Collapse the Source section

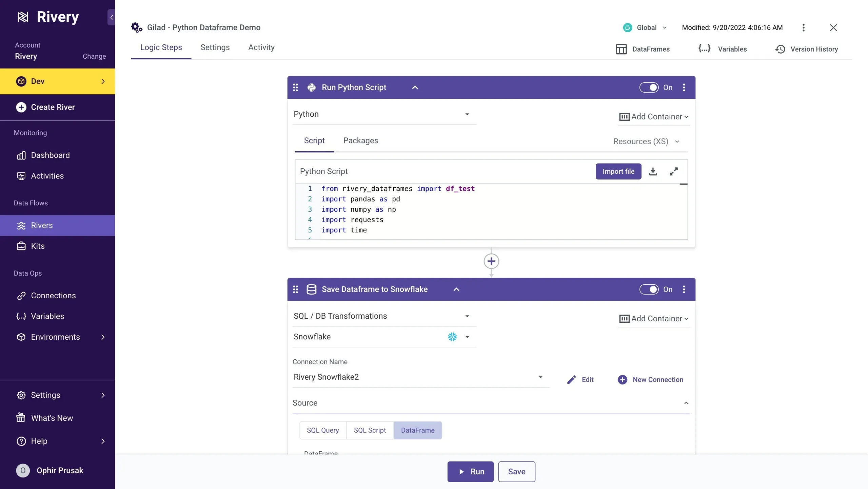[686, 403]
